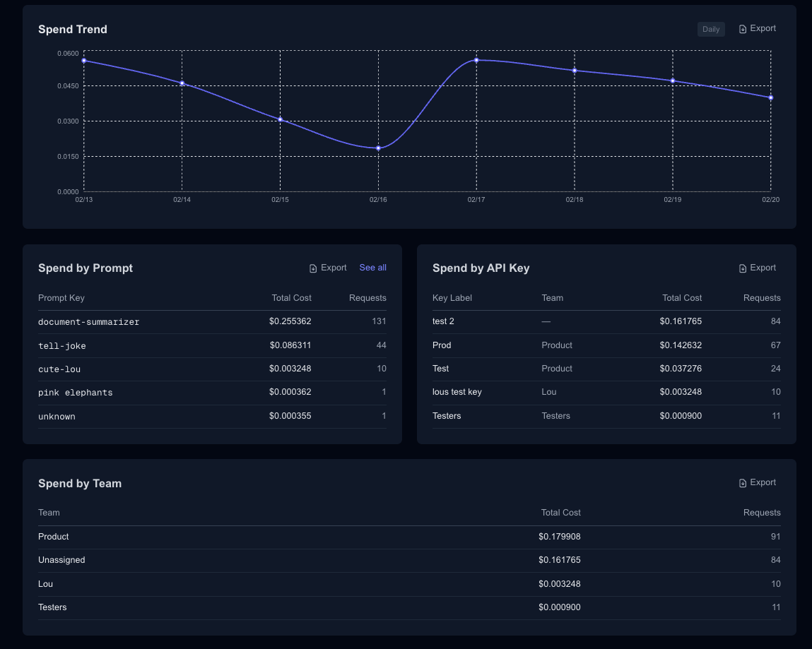812x649 pixels.
Task: Select the Spend by Team section header
Action: point(80,483)
